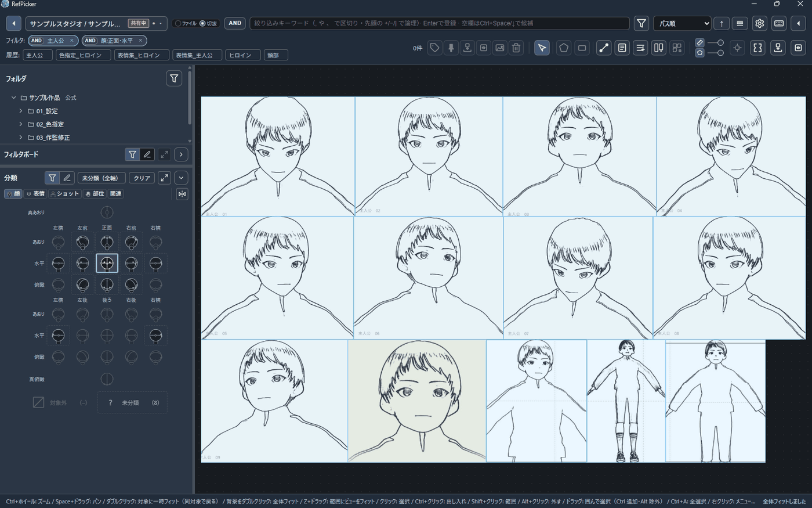
Task: Click the fit-to-view brackets icon
Action: point(757,48)
